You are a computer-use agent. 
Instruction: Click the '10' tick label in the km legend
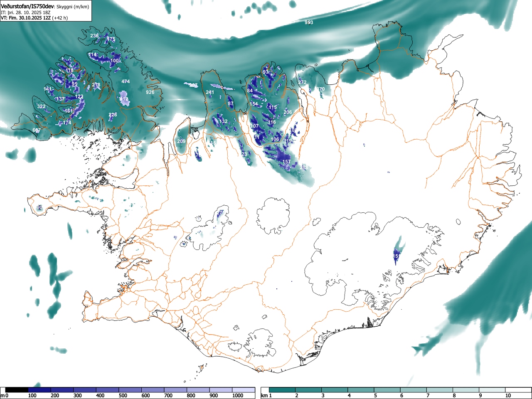(508, 396)
